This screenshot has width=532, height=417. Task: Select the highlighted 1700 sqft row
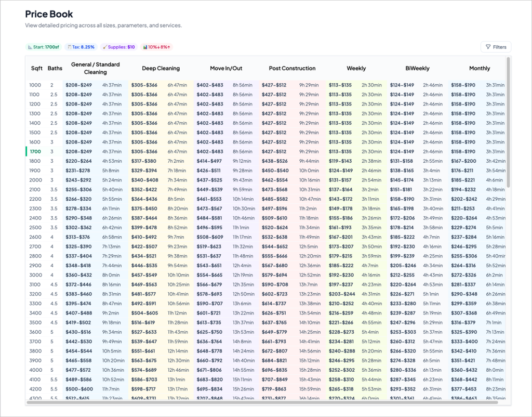click(x=265, y=151)
